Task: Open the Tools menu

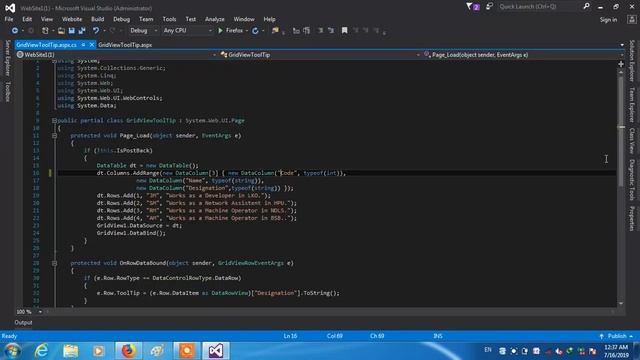Action: coord(169,19)
